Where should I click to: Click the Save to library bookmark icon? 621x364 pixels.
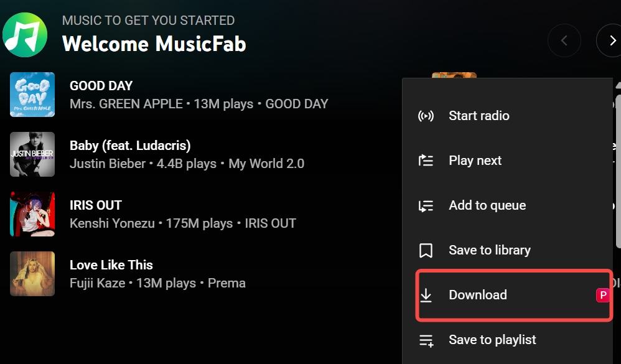[x=426, y=250]
